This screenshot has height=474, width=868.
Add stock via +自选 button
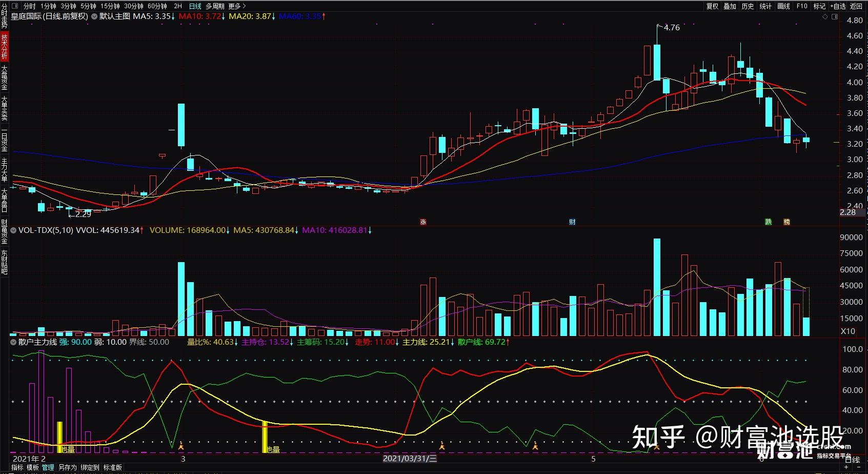pyautogui.click(x=838, y=6)
